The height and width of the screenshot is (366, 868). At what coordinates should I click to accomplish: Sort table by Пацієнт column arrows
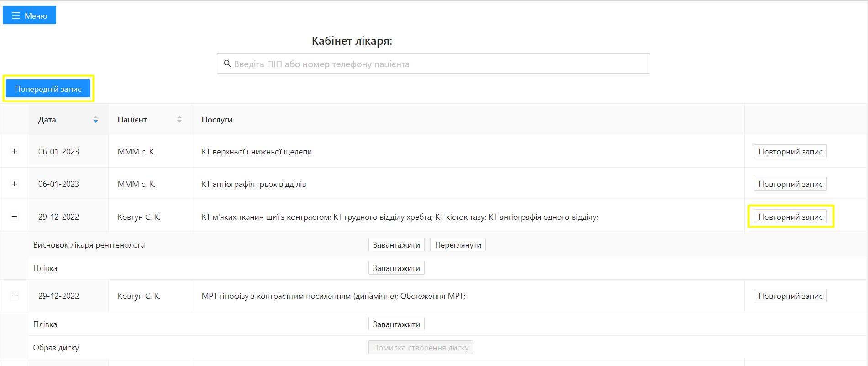[x=179, y=120]
